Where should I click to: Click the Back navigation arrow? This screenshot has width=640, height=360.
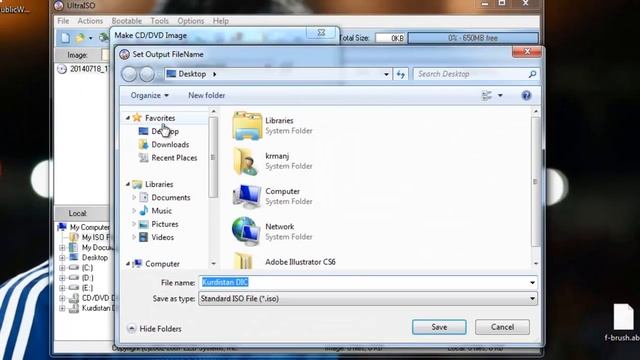[129, 74]
